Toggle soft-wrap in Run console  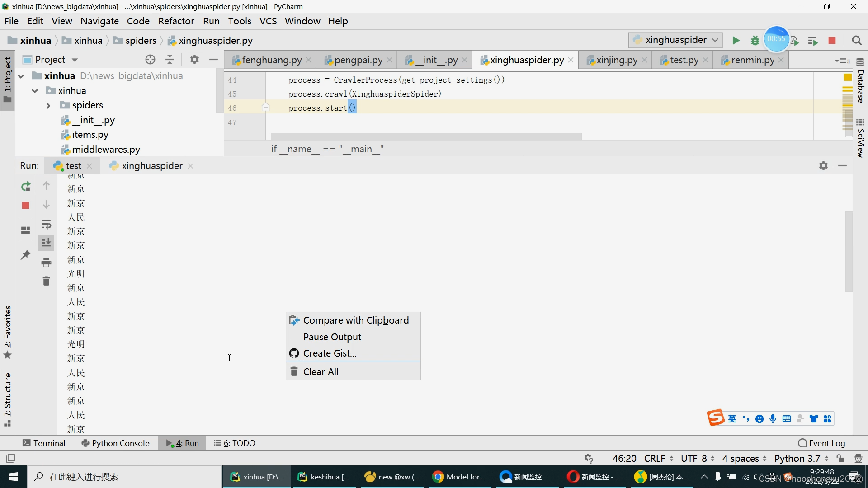point(46,224)
